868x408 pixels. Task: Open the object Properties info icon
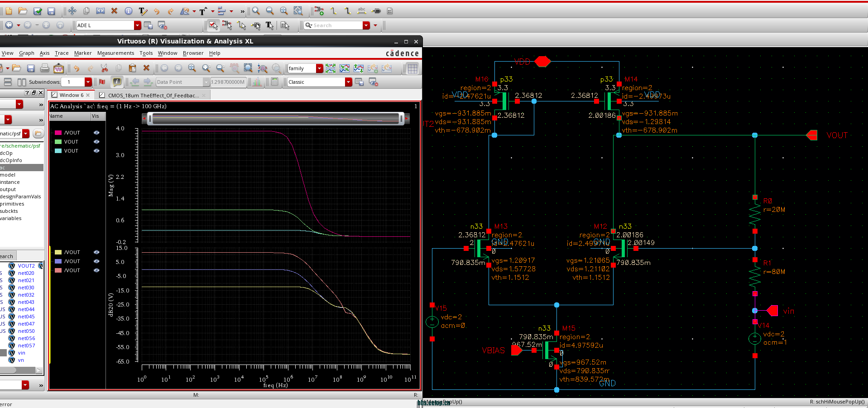click(x=129, y=11)
